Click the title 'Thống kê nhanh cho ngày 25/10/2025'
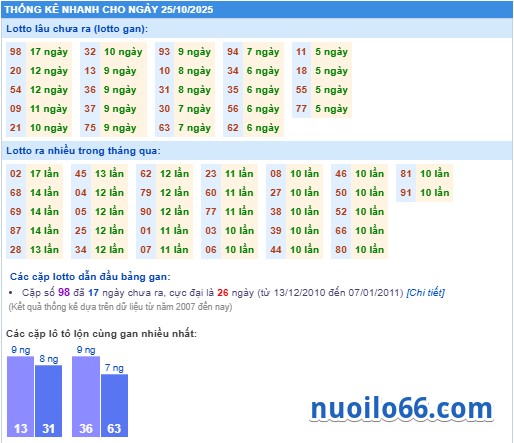The width and height of the screenshot is (514, 443). click(109, 9)
